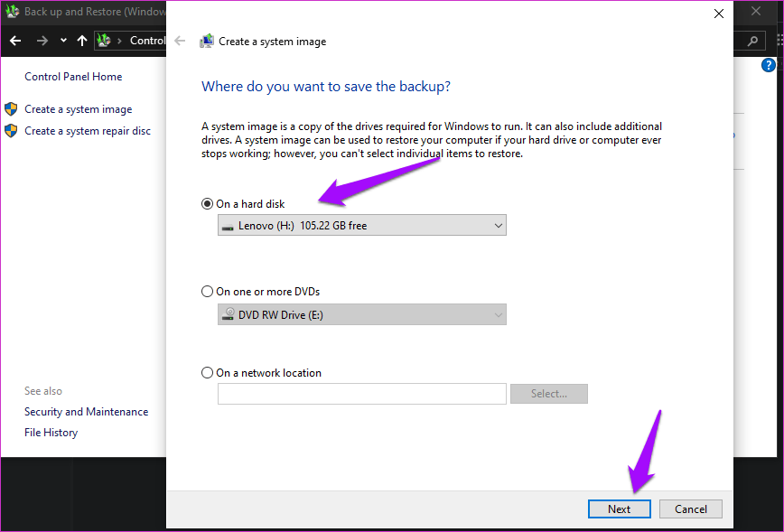Select the On a hard disk option
Viewport: 784px width, 532px height.
[207, 204]
